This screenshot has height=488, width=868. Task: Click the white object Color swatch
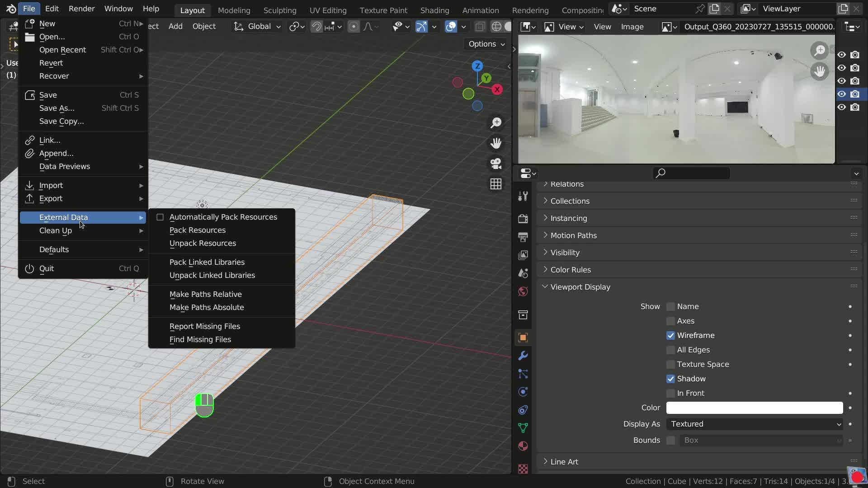(x=754, y=408)
